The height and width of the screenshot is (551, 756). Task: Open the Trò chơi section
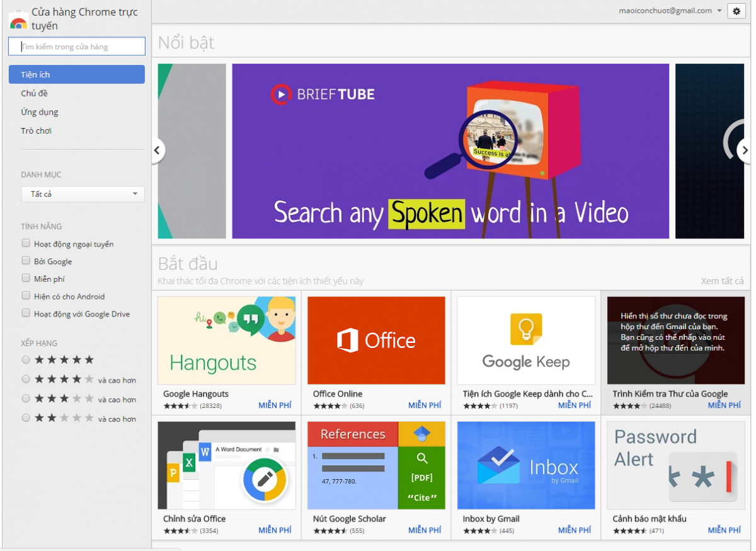tap(36, 130)
